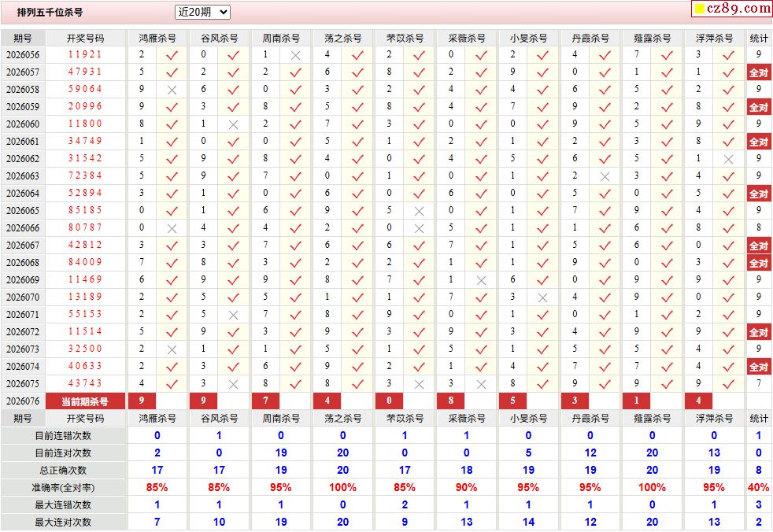Click the check mark for 浮萍杀号 in row 2026075
The image size is (773, 532).
(x=728, y=384)
